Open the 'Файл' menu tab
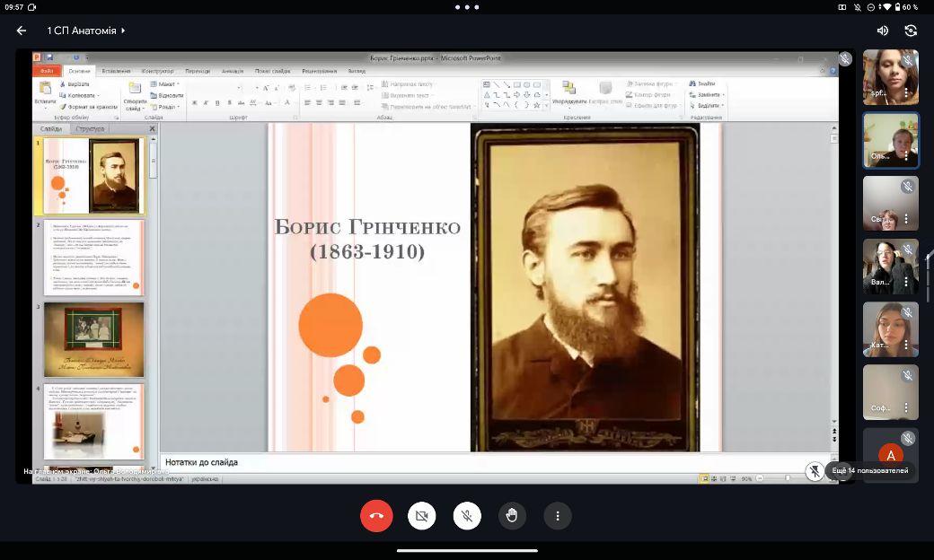 click(x=47, y=71)
